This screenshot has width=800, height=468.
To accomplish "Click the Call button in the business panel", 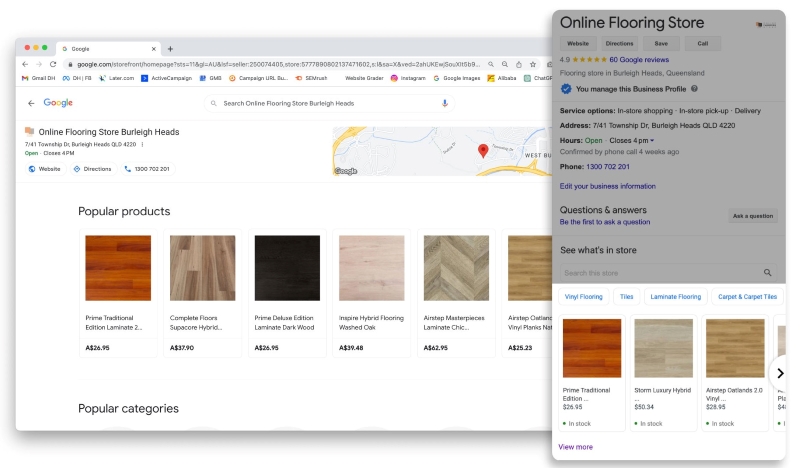I will click(x=703, y=44).
